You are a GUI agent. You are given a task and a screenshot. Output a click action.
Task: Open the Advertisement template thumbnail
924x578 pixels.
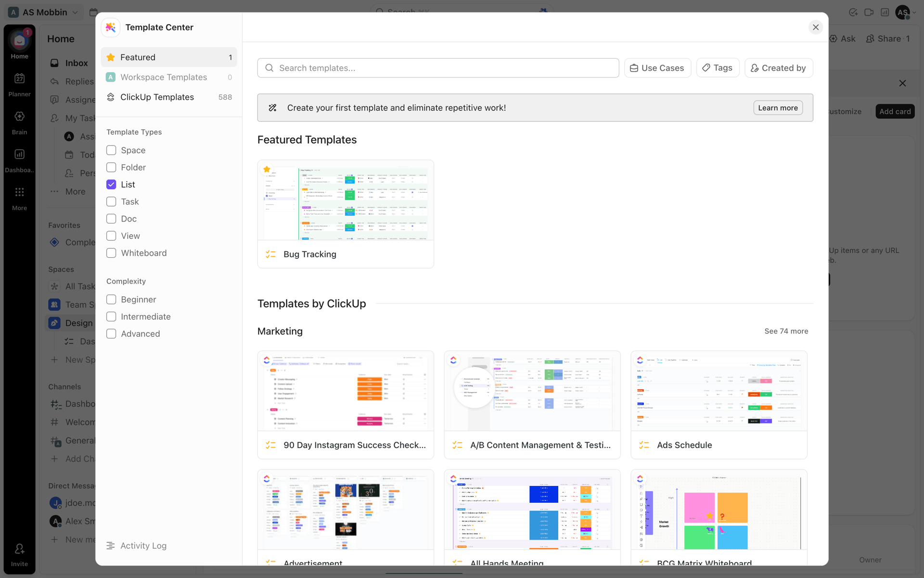pos(346,510)
